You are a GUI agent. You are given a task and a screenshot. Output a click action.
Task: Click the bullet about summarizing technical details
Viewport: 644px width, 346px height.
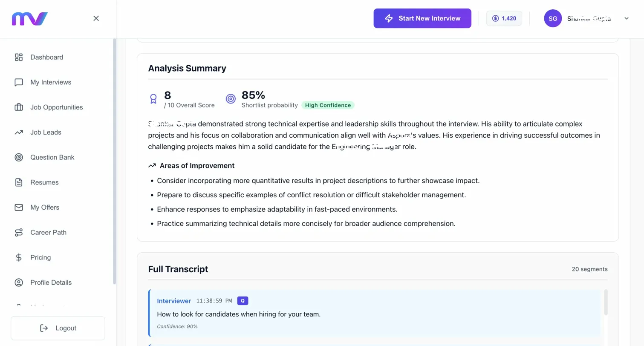pos(306,224)
